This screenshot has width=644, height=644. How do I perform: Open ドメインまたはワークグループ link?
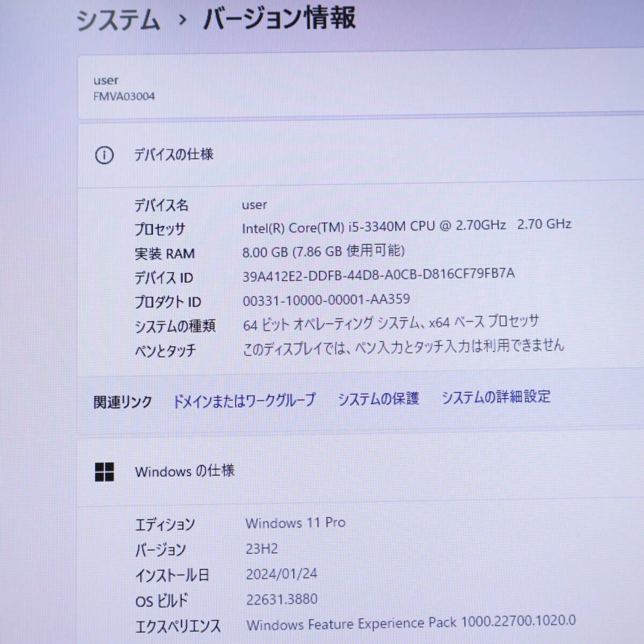click(244, 400)
